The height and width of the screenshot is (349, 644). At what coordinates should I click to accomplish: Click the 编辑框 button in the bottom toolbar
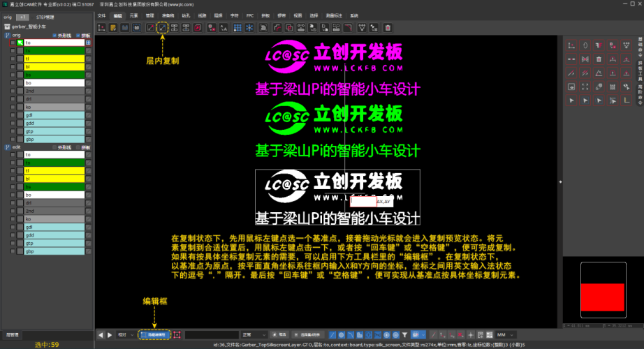click(154, 335)
